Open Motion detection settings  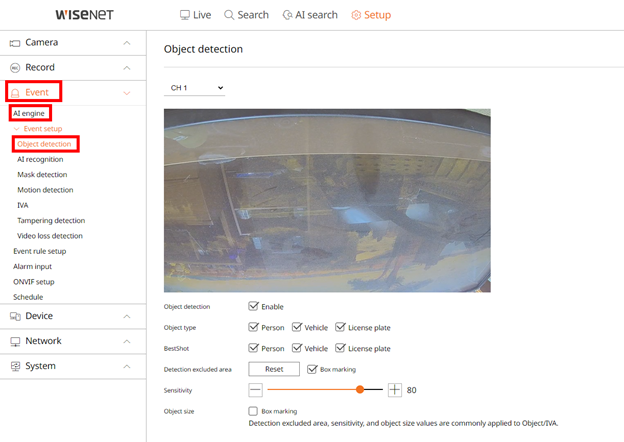click(45, 190)
